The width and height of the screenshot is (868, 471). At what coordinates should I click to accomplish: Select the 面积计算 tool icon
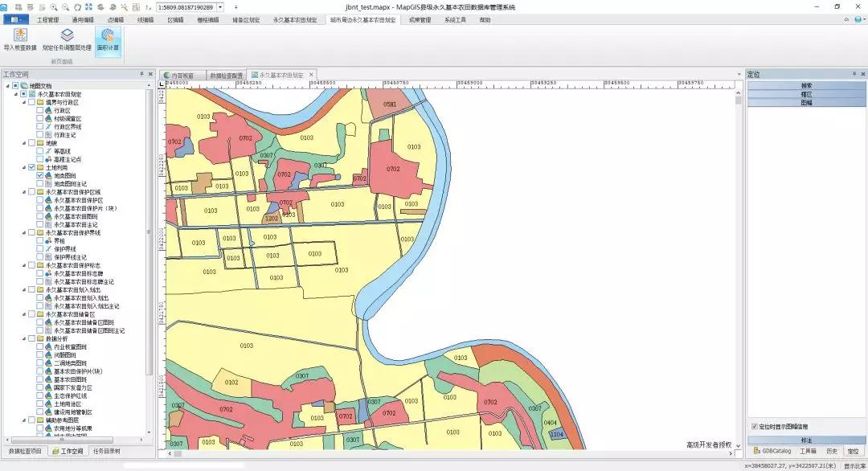108,35
